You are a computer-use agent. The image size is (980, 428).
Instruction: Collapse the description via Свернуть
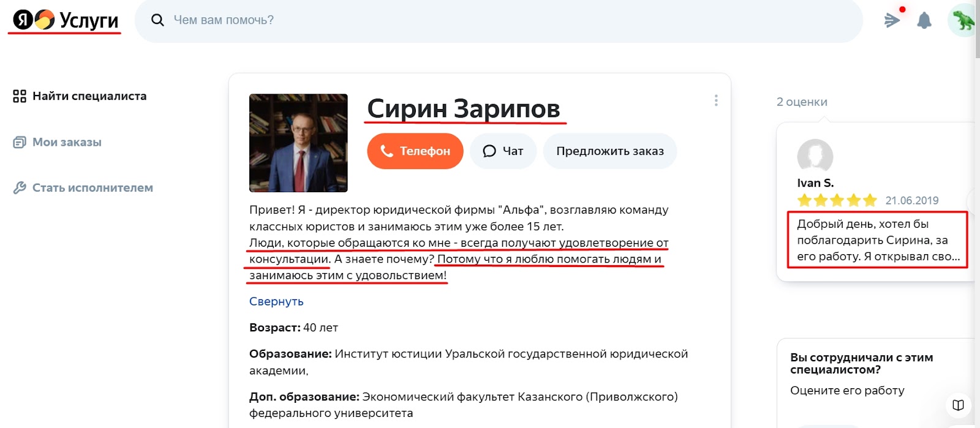pyautogui.click(x=276, y=301)
